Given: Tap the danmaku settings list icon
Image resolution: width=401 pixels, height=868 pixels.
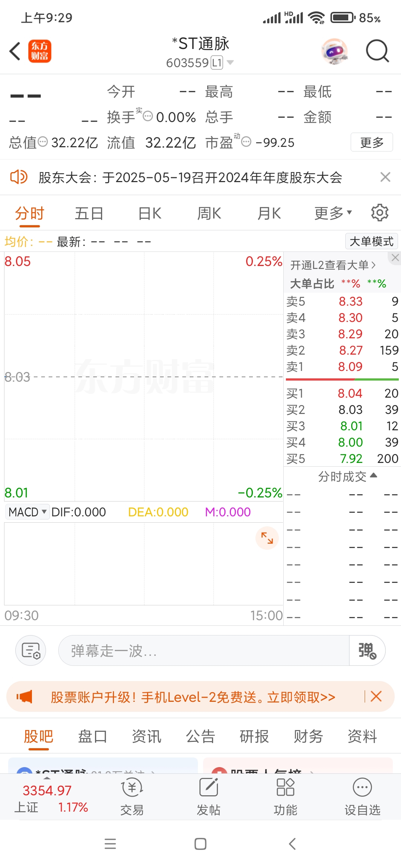Looking at the screenshot, I should tap(31, 650).
